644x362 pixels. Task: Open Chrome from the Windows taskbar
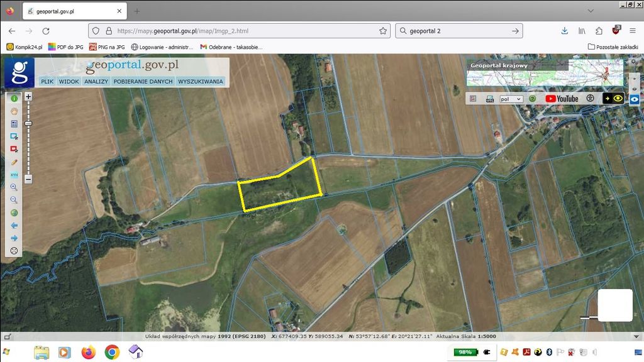pyautogui.click(x=112, y=352)
